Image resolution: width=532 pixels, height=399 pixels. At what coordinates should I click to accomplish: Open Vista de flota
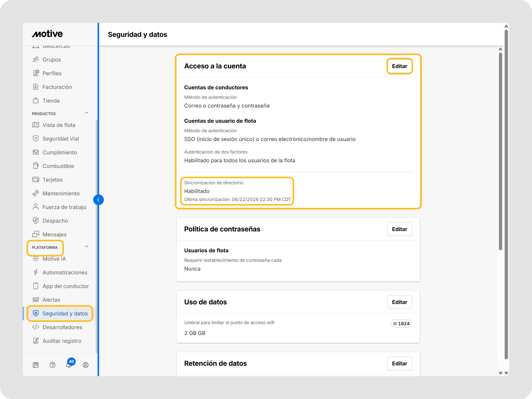(59, 125)
